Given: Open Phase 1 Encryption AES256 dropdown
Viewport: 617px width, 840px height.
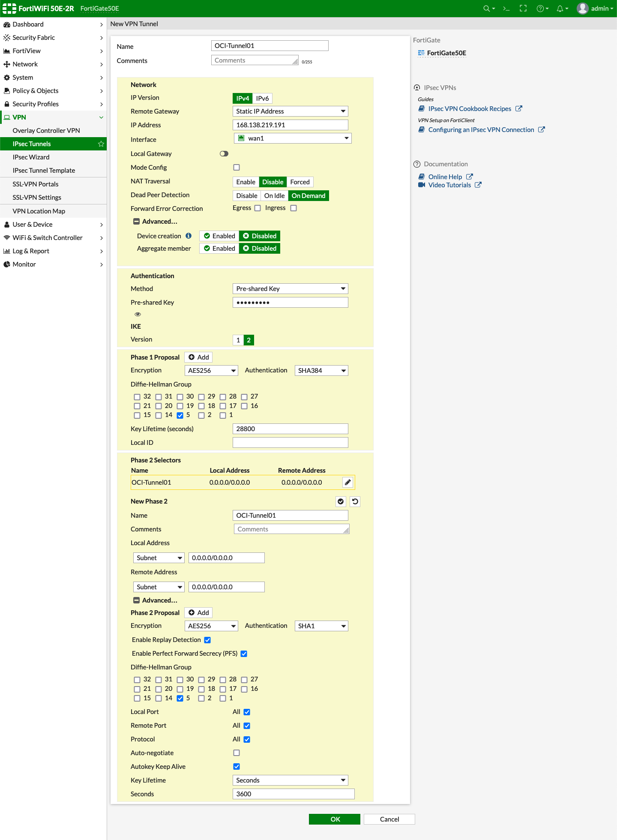Looking at the screenshot, I should (x=211, y=371).
